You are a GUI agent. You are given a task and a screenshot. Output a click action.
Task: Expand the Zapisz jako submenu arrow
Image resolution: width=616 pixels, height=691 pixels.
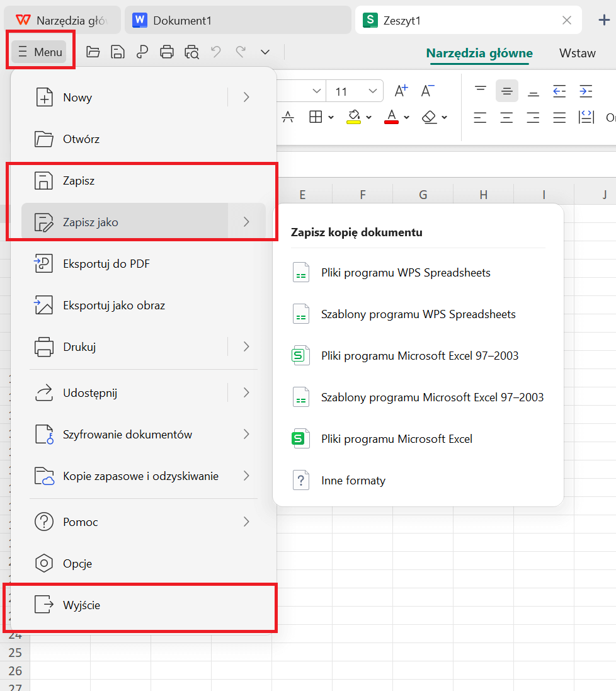pyautogui.click(x=246, y=222)
